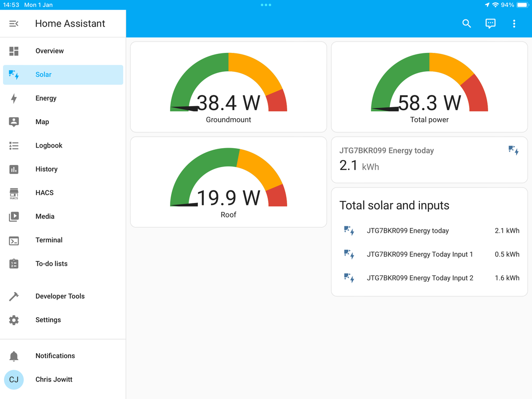Click the Media player icon
532x399 pixels.
pyautogui.click(x=14, y=216)
